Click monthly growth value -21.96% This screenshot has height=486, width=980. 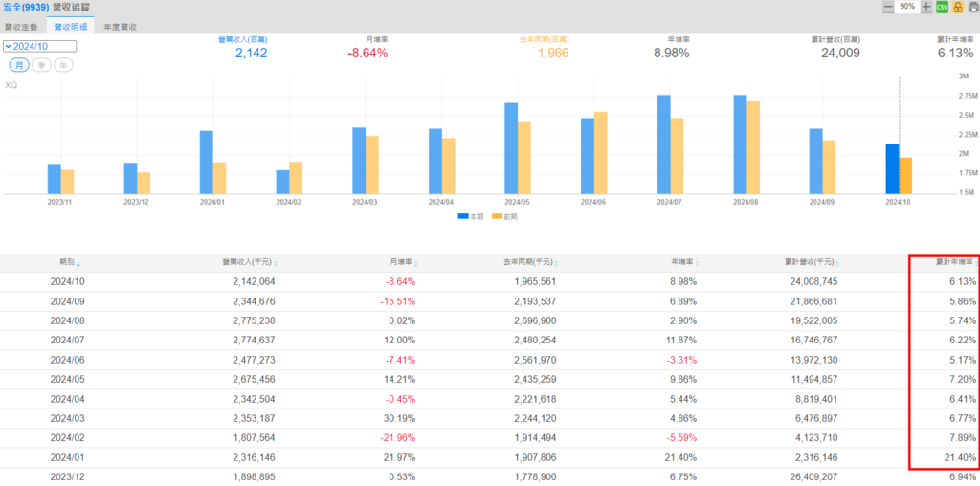tap(400, 438)
